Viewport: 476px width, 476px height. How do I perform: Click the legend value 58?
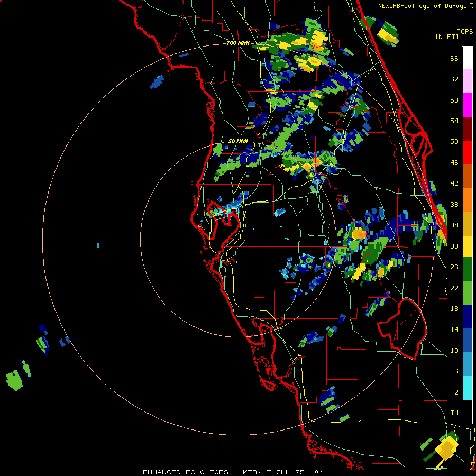pyautogui.click(x=454, y=100)
